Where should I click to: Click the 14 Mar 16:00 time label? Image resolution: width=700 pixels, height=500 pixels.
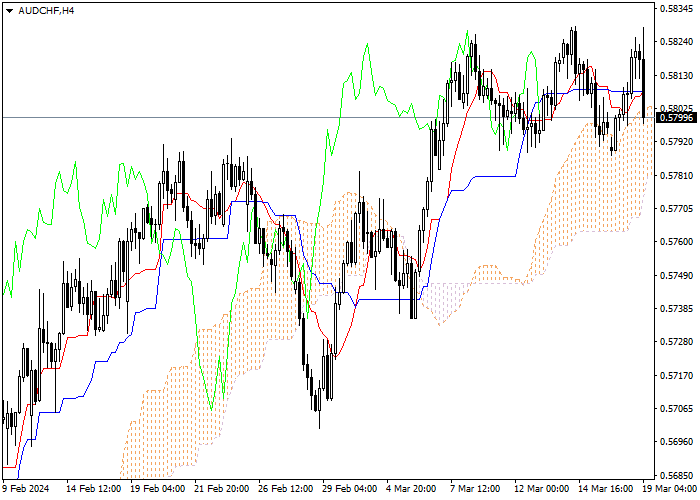coord(606,489)
